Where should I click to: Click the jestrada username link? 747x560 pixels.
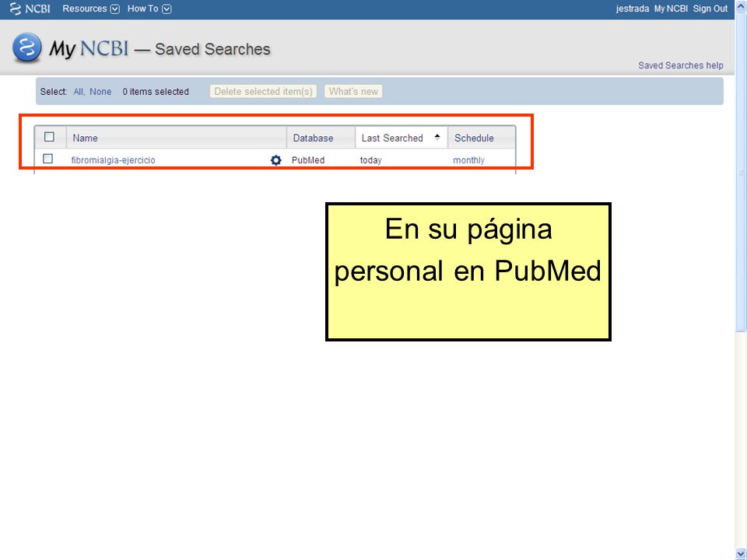click(632, 9)
